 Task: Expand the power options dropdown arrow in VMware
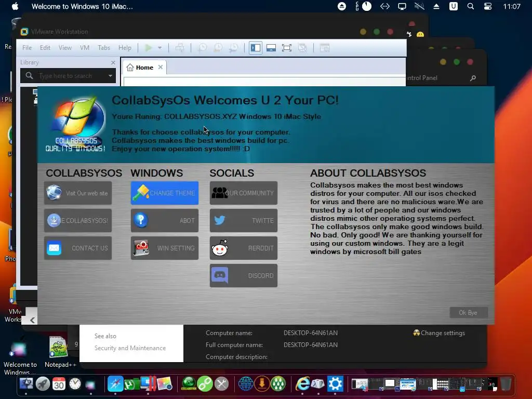pos(159,48)
